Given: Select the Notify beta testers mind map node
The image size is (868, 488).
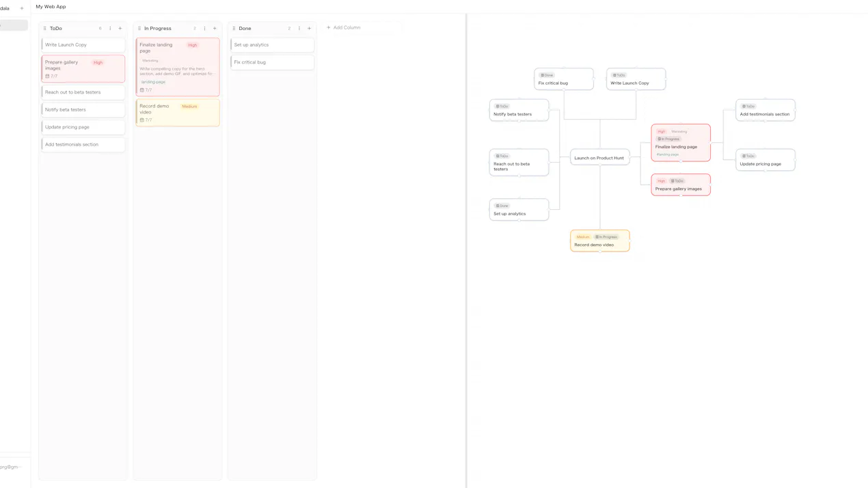Looking at the screenshot, I should click(x=519, y=110).
